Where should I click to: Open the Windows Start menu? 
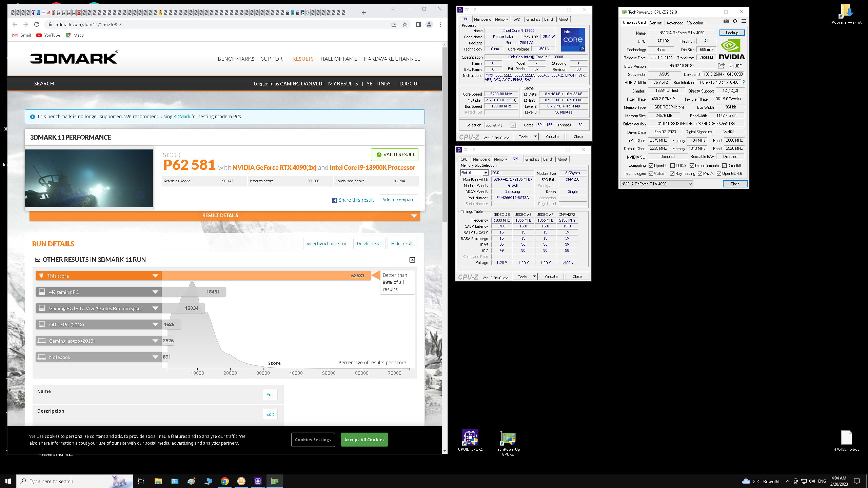tap(8, 481)
